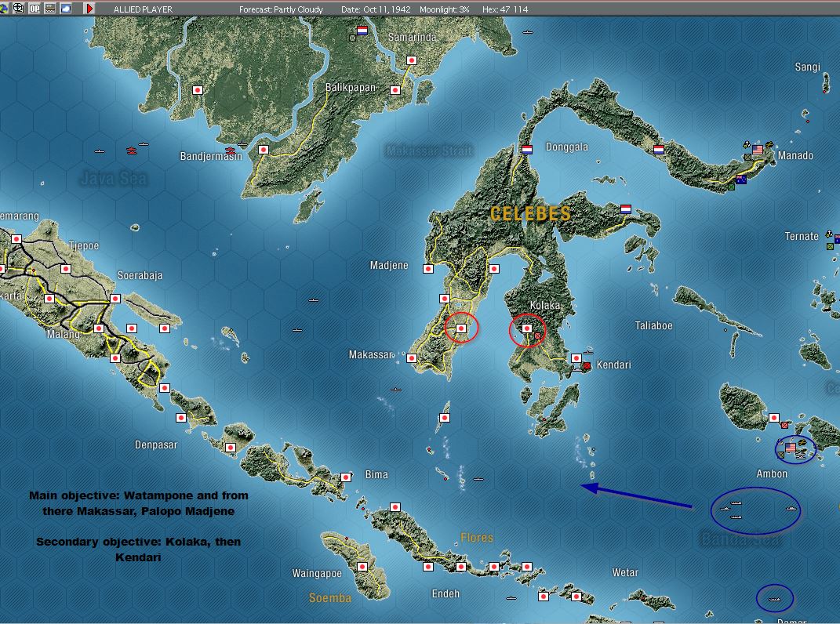Click the CELEBES island label
The image size is (840, 624).
tap(530, 214)
